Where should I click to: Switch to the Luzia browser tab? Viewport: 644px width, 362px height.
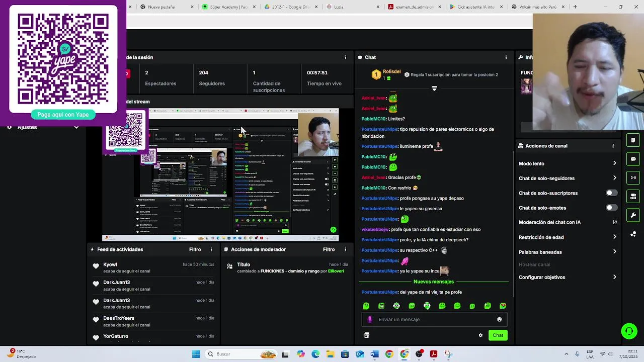click(x=353, y=7)
